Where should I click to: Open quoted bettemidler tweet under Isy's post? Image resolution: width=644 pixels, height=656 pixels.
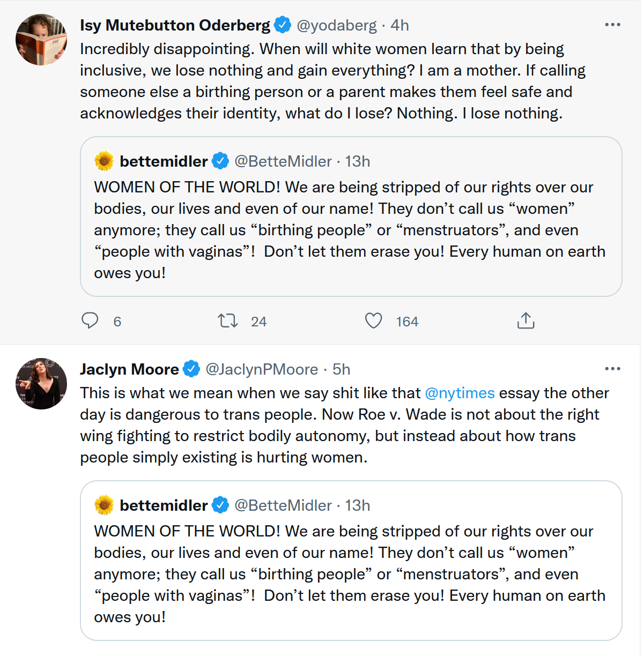coord(351,230)
